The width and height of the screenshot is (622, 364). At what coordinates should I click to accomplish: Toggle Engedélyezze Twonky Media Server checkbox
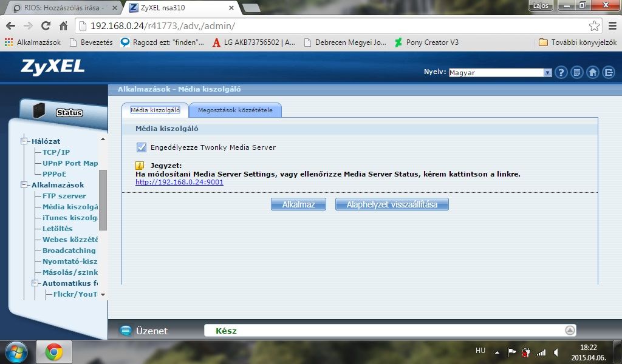(x=141, y=147)
